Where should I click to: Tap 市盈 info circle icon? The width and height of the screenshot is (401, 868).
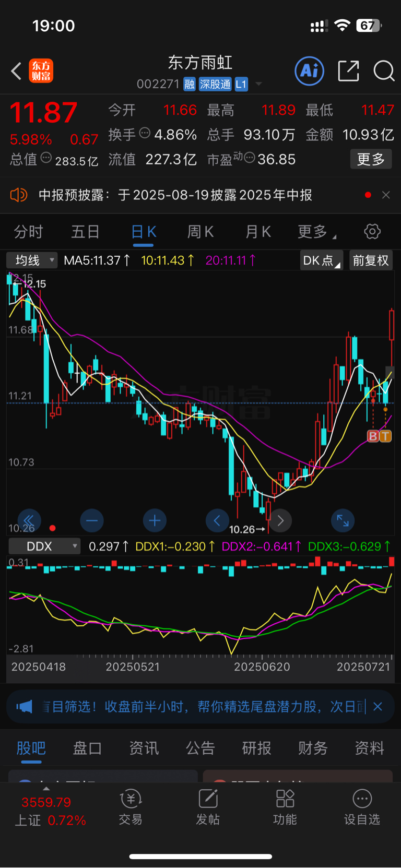(x=250, y=158)
